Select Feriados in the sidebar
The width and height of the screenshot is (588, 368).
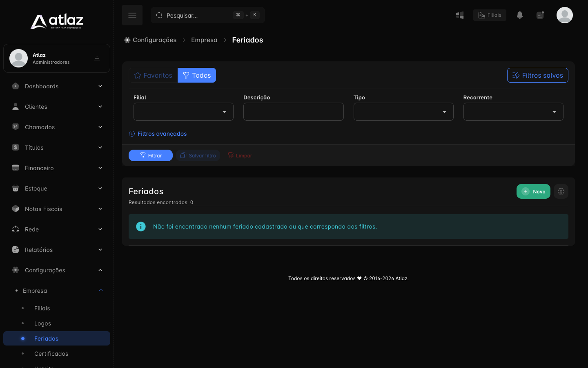click(57, 339)
